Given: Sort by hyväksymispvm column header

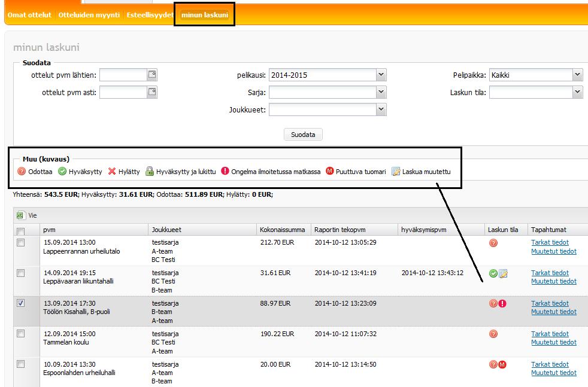Looking at the screenshot, I should [x=441, y=230].
